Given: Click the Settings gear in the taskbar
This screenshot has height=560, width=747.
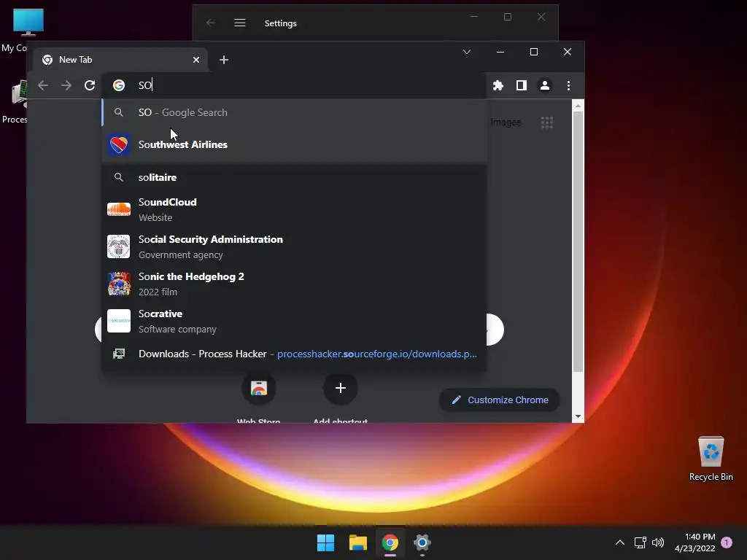Looking at the screenshot, I should click(422, 542).
